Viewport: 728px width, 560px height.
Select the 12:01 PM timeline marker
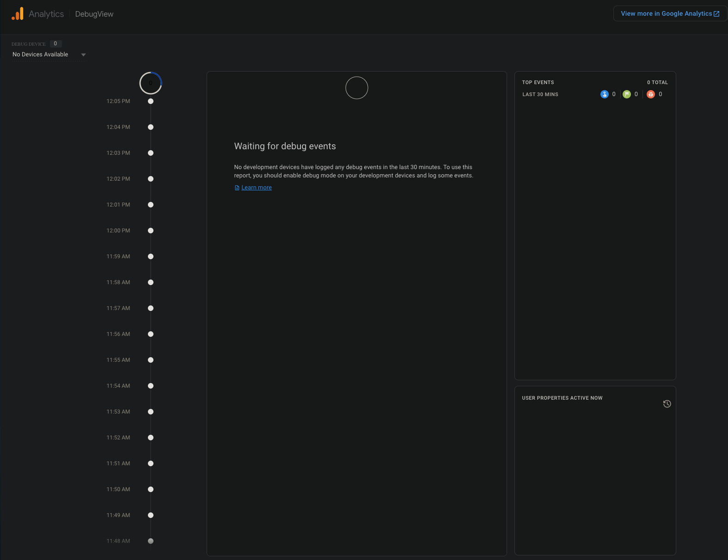point(151,205)
